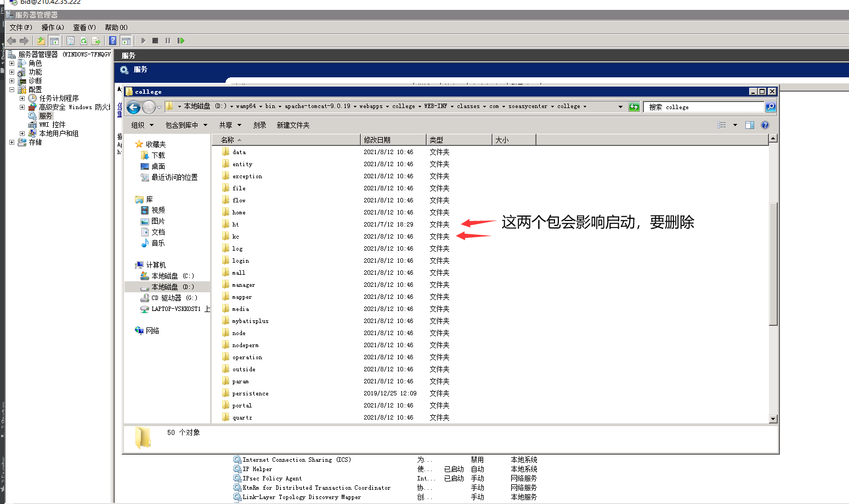The width and height of the screenshot is (849, 504).
Task: Refresh the services list via toolbar icon
Action: (x=83, y=41)
